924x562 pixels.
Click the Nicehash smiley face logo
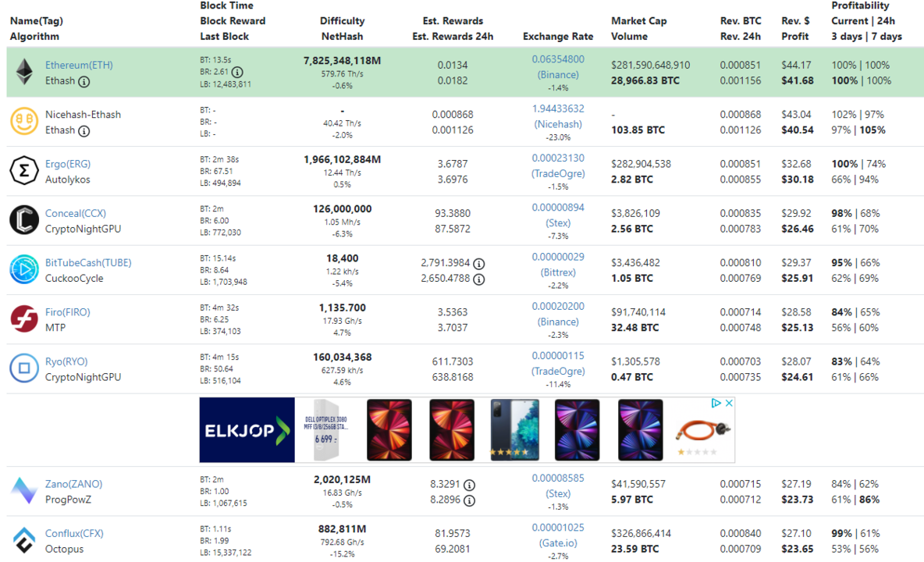coord(24,122)
